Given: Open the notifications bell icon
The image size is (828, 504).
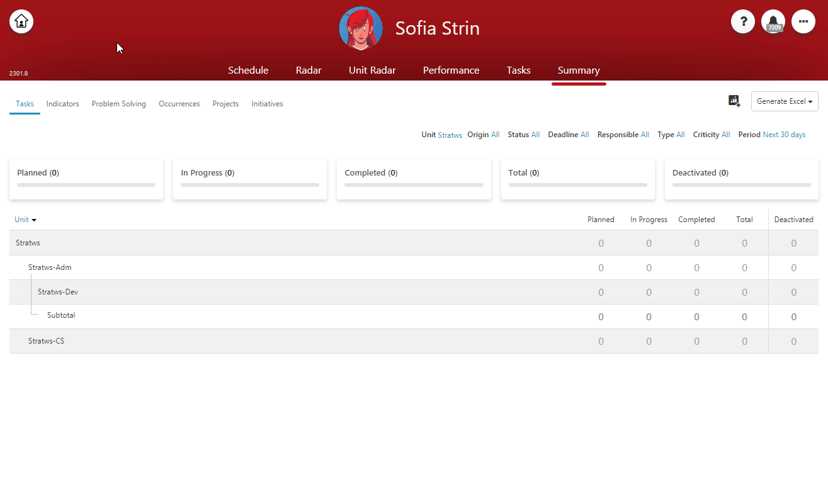Looking at the screenshot, I should point(773,21).
